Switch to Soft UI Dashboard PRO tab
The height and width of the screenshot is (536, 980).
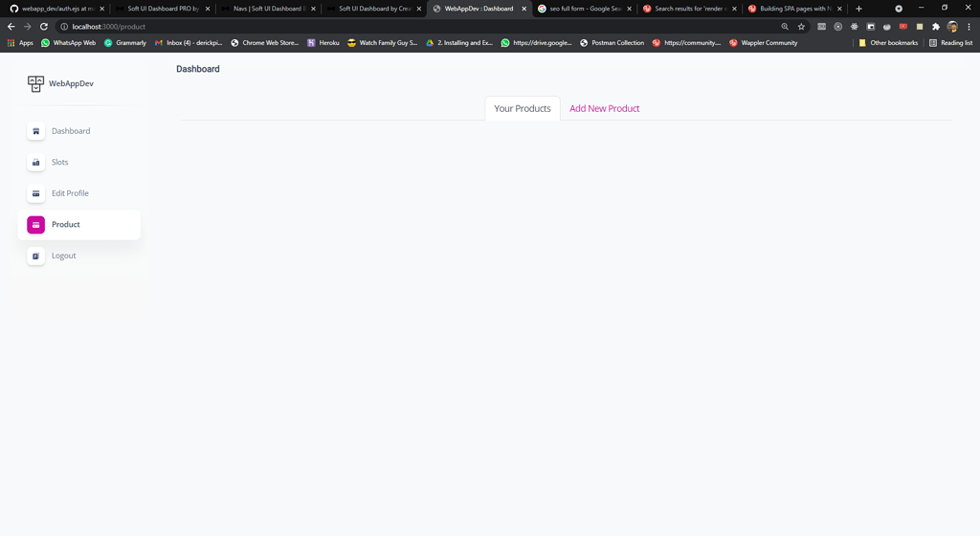coord(161,9)
